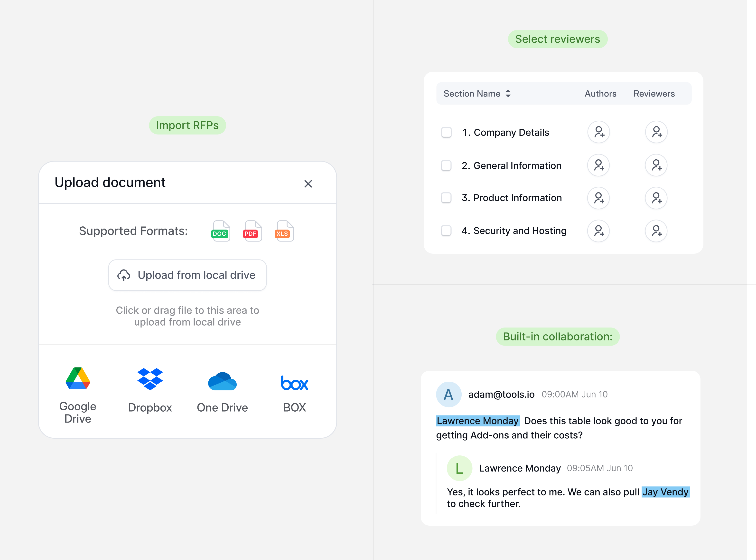Sort by Section Name arrows
Screen dimensions: 756x560
(508, 94)
